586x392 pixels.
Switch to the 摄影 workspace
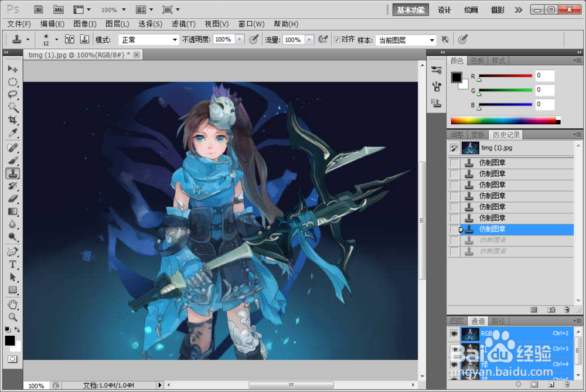click(497, 10)
